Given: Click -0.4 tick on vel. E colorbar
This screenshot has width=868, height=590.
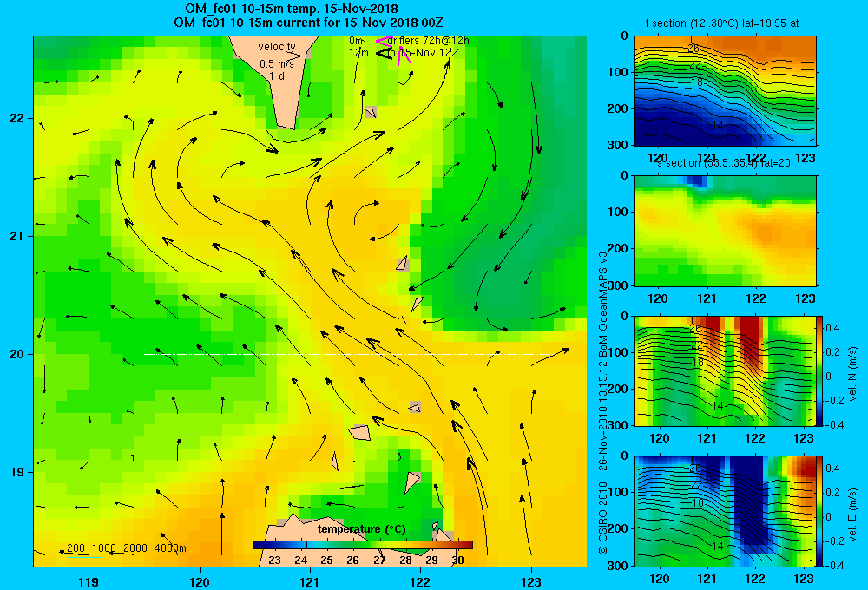Looking at the screenshot, I should (834, 565).
